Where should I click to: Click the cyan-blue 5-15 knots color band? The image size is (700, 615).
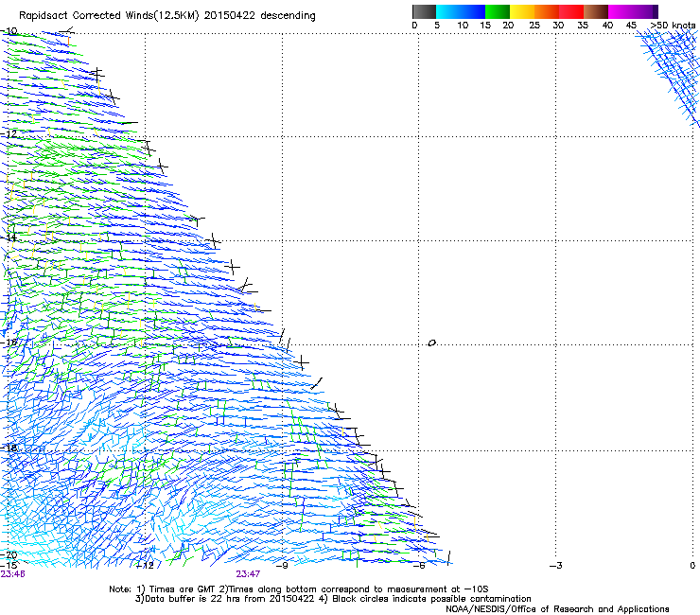(461, 11)
